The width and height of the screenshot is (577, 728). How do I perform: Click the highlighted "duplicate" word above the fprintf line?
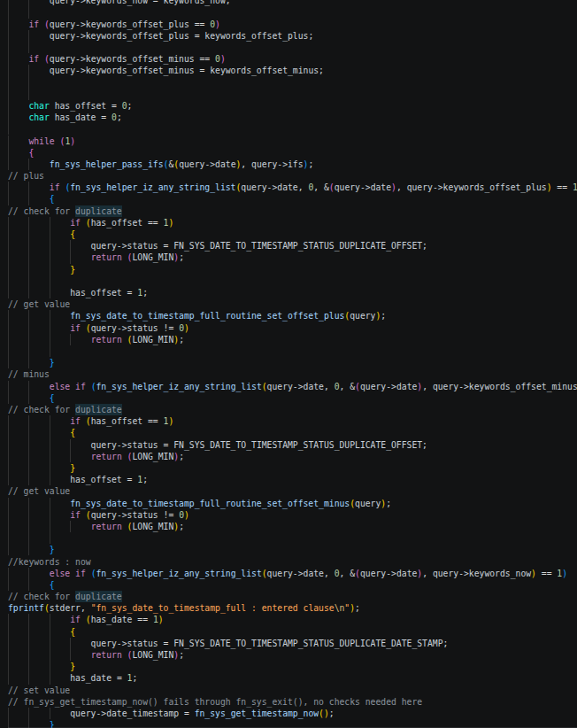coord(98,597)
